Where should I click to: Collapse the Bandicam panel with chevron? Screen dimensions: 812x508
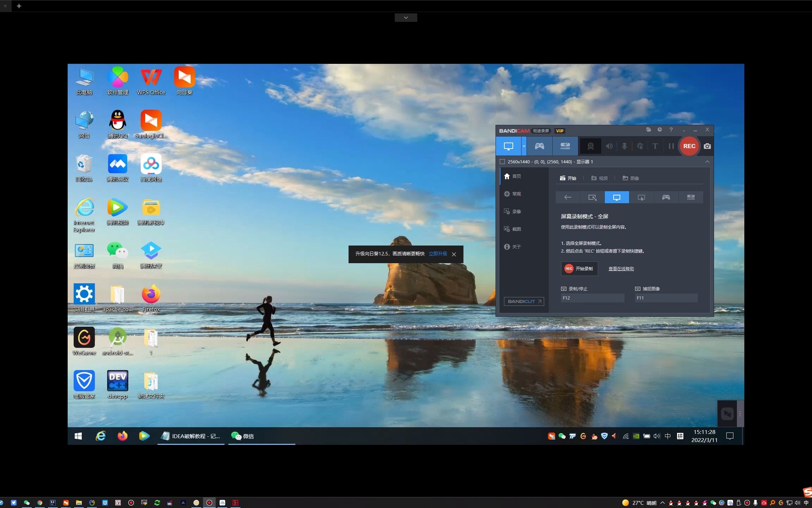[707, 162]
